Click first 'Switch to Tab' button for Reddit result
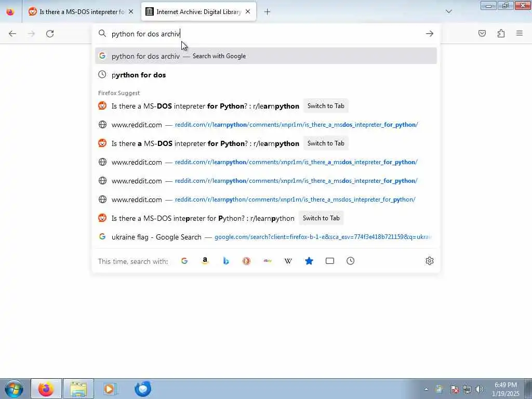532x399 pixels. 326,106
